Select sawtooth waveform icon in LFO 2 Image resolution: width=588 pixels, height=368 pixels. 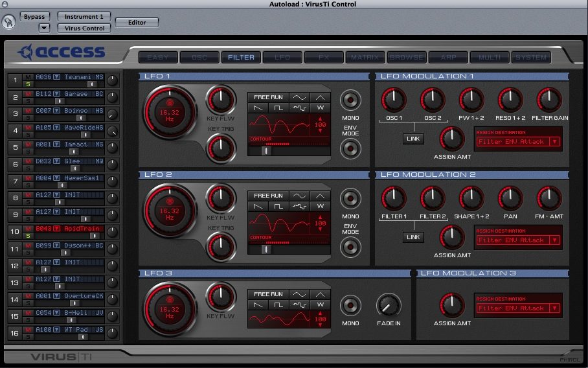pyautogui.click(x=258, y=206)
